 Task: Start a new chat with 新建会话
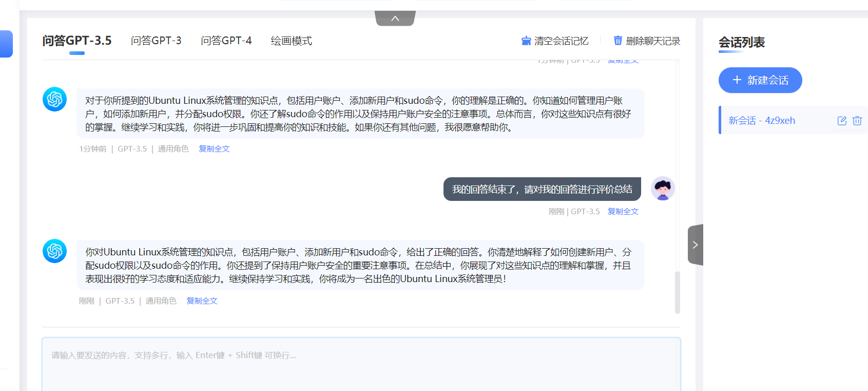[x=760, y=80]
